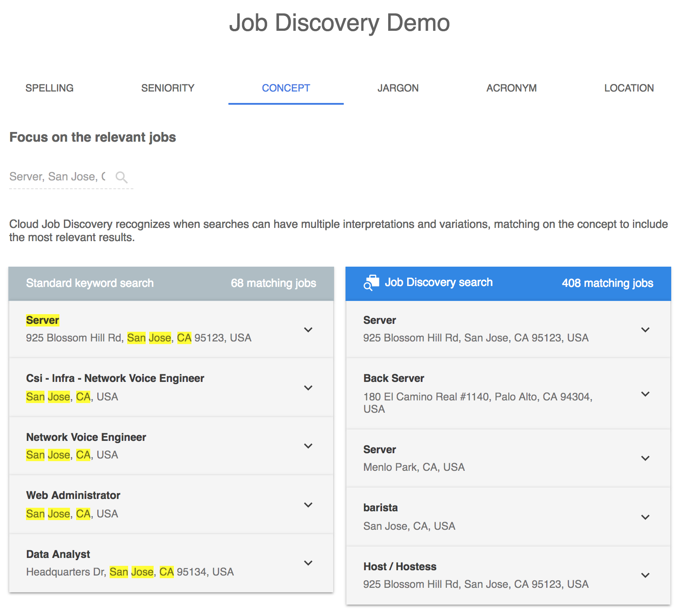This screenshot has width=680, height=616.
Task: Open the ACRONYM tab
Action: (x=511, y=88)
